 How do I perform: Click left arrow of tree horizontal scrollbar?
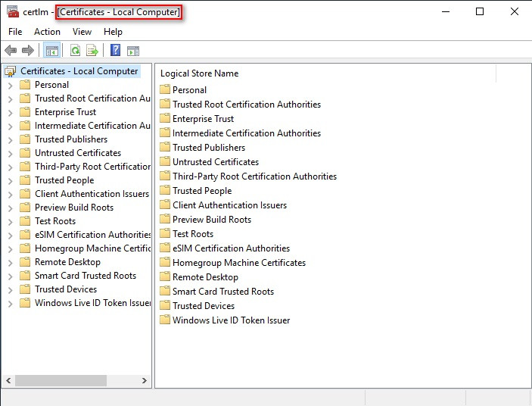pos(8,380)
